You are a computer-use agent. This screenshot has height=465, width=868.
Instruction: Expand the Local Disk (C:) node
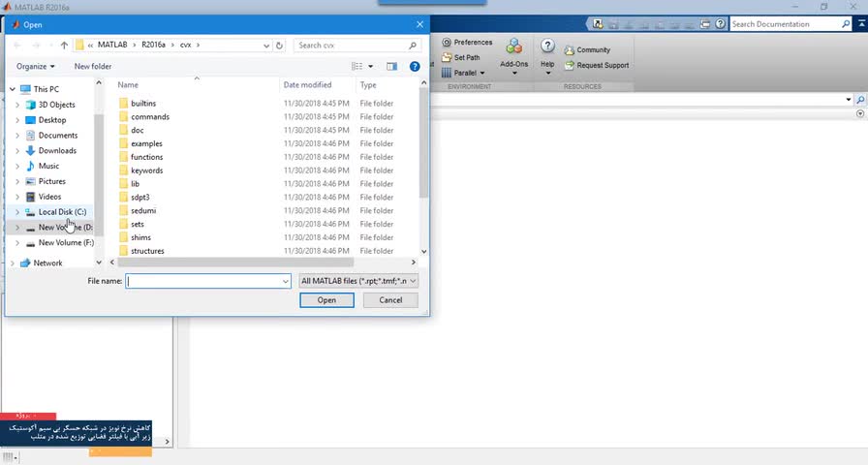[x=17, y=212]
